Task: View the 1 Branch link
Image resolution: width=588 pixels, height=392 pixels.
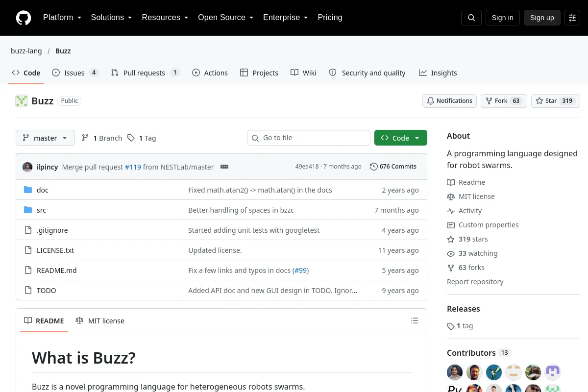Action: coord(102,138)
